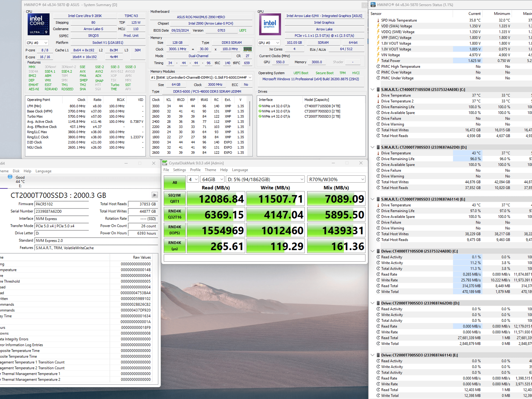Click the status icon of the CT4000T710SSD8 NVMe drive
This screenshot has height=399, width=532.
point(260,106)
